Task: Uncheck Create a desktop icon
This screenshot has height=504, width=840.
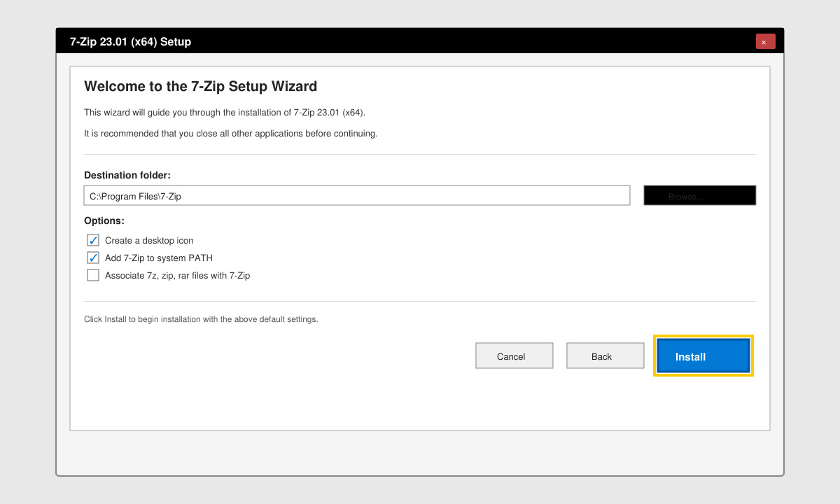Action: pos(93,240)
